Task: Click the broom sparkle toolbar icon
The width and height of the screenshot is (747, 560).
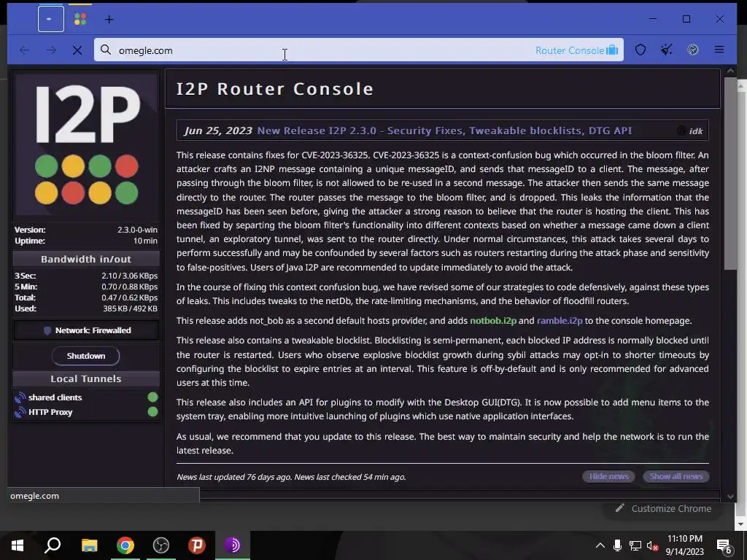Action: [x=667, y=50]
